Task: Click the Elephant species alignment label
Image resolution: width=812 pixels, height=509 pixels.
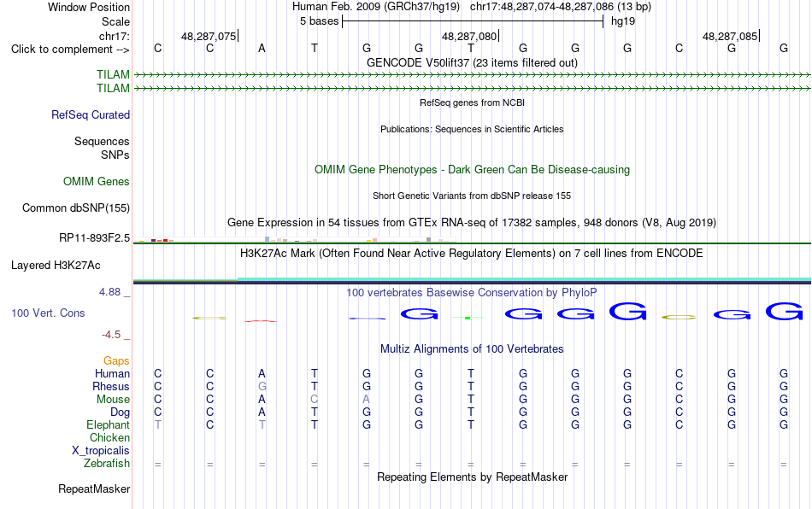Action: point(108,424)
